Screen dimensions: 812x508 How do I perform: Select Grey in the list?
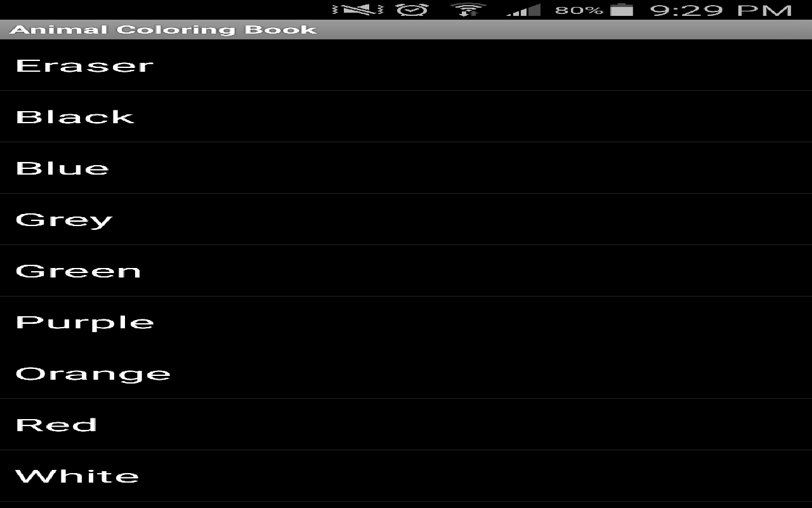[406, 219]
